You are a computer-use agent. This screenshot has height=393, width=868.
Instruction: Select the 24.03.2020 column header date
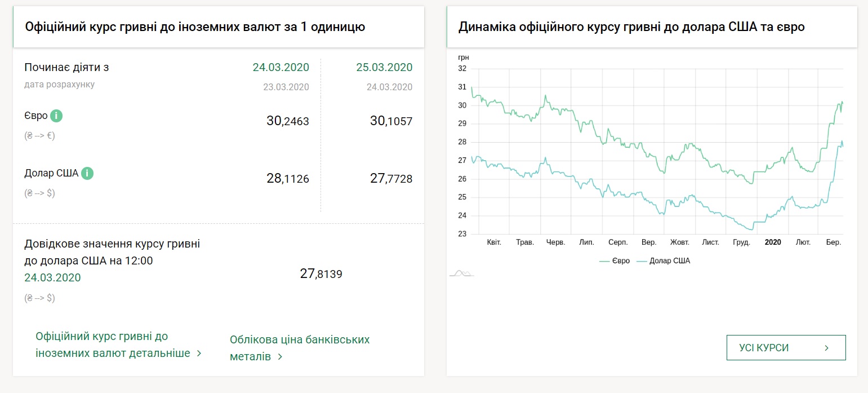coord(281,68)
